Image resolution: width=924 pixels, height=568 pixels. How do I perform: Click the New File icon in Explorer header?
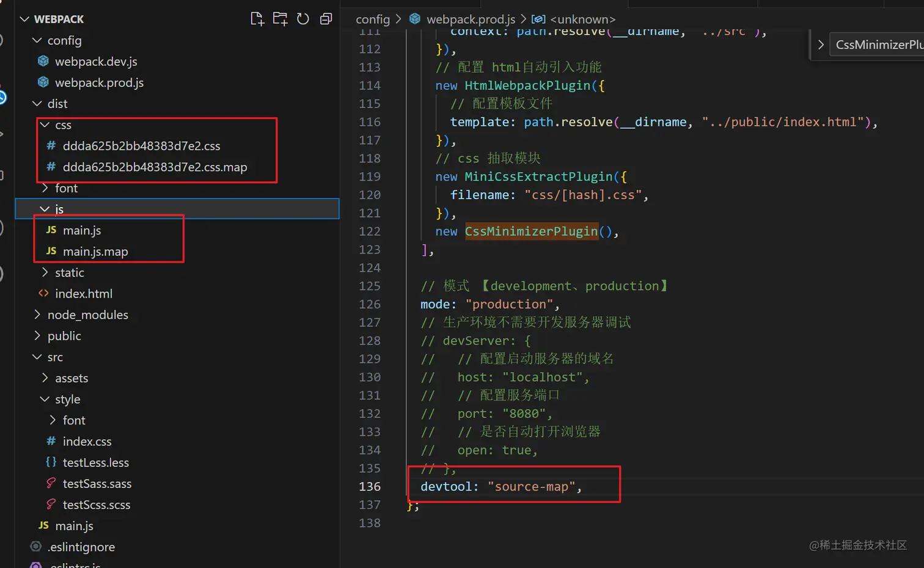257,19
